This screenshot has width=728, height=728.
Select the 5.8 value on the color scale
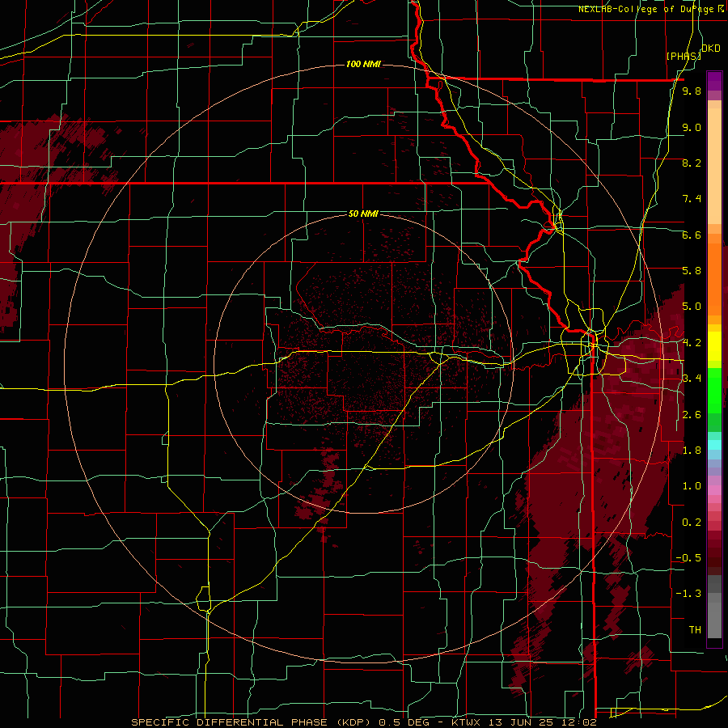pos(692,271)
